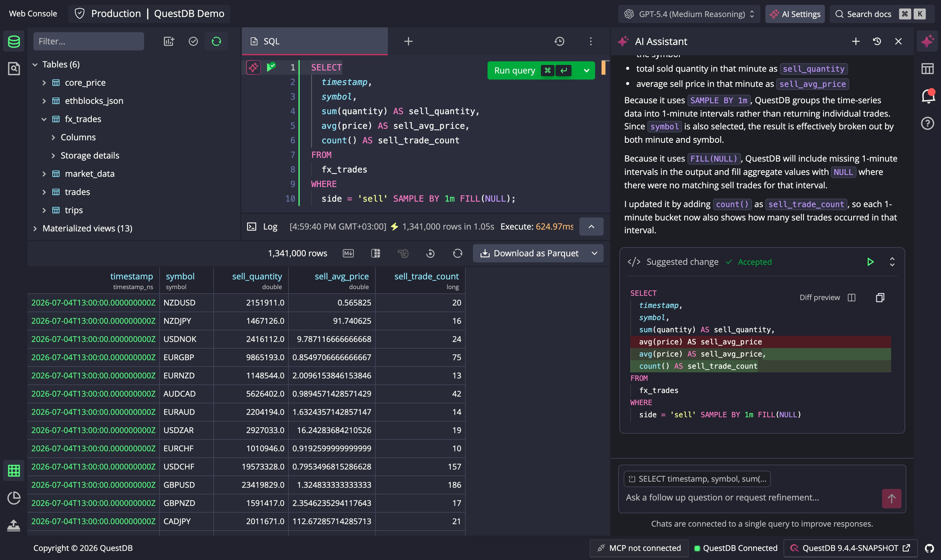Open the editor three-dot menu
Screen dimensions: 941x560
click(x=591, y=41)
